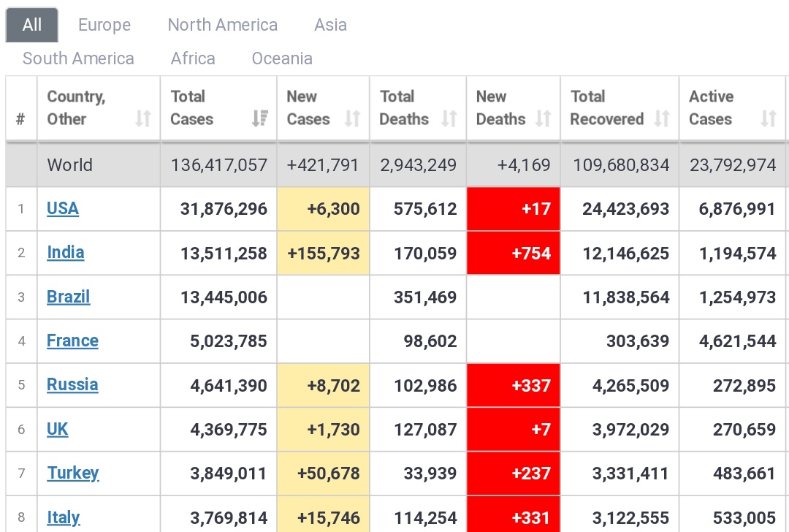Select World active cases 23,792,974

[x=733, y=164]
